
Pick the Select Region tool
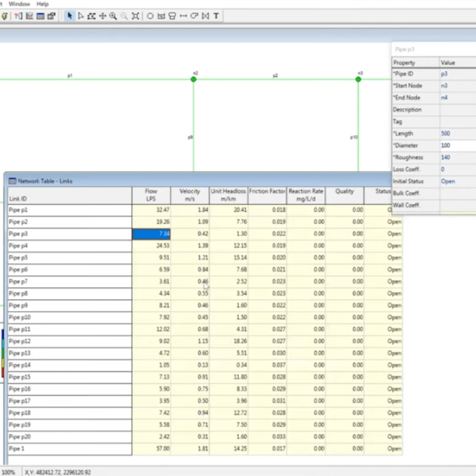(x=92, y=16)
